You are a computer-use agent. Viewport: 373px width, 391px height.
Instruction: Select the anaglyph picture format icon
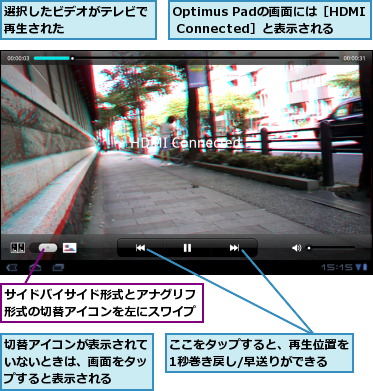pos(69,248)
